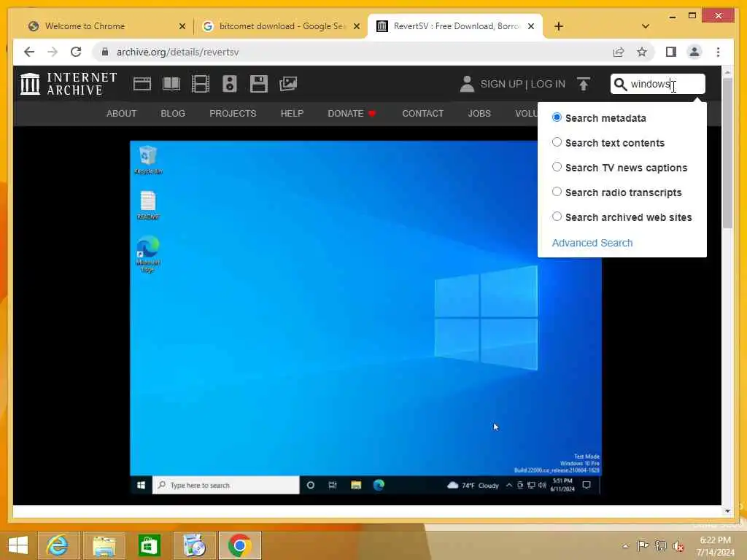Open the BLOG menu item
This screenshot has width=747, height=560.
coord(173,113)
